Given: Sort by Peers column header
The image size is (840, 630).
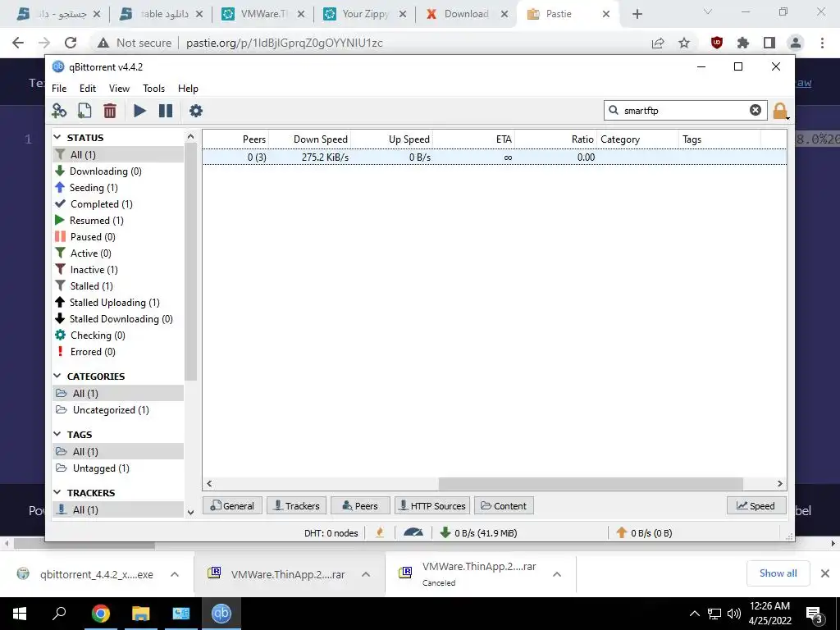Looking at the screenshot, I should pyautogui.click(x=254, y=139).
